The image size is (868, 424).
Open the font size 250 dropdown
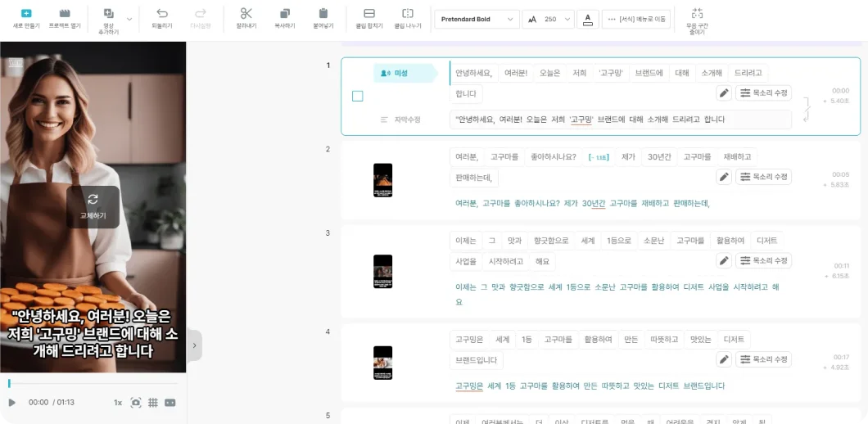(548, 20)
